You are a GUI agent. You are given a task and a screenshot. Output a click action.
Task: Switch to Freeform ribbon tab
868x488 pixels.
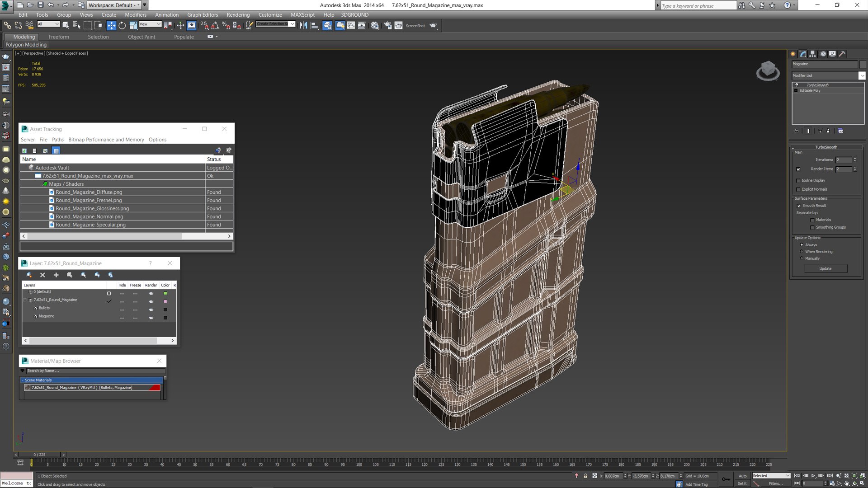point(59,37)
